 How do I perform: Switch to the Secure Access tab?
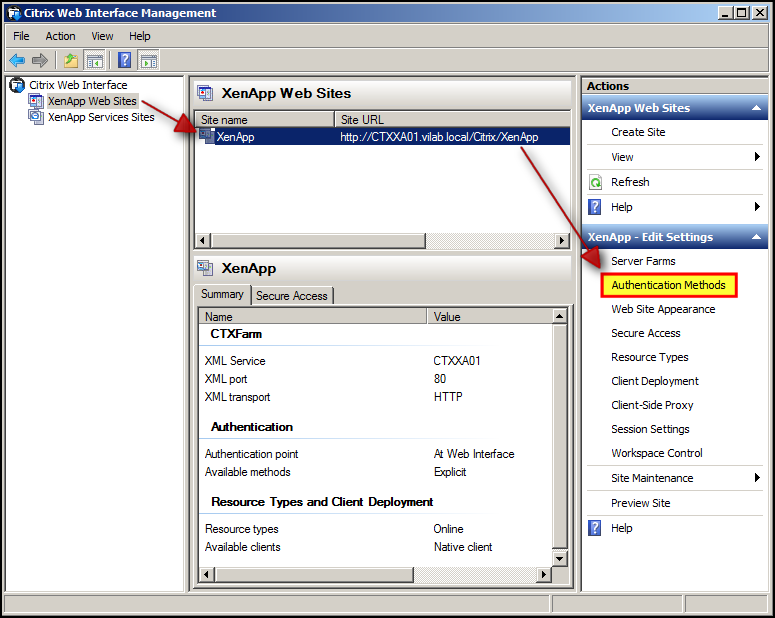pos(292,295)
